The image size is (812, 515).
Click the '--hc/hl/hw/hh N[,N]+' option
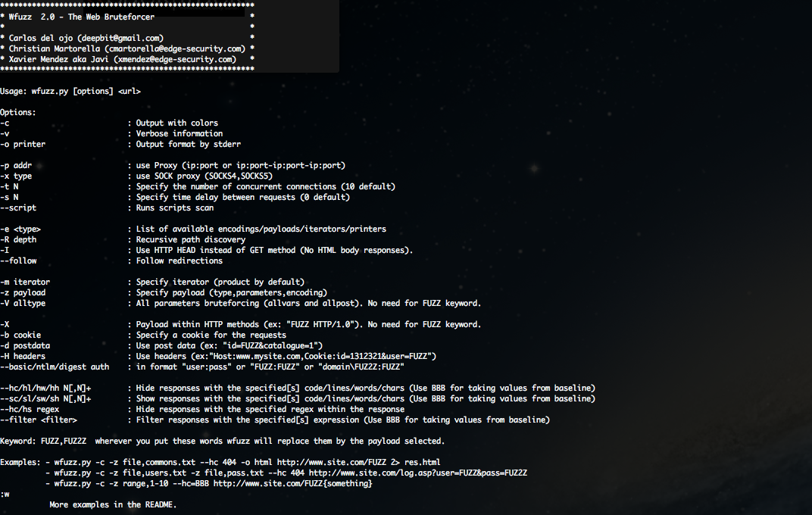coord(45,389)
